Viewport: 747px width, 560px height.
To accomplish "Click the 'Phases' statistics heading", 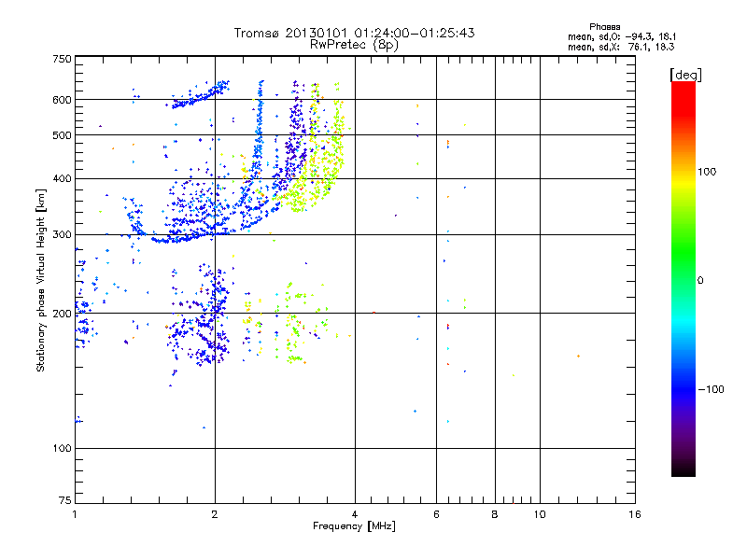I will (604, 27).
